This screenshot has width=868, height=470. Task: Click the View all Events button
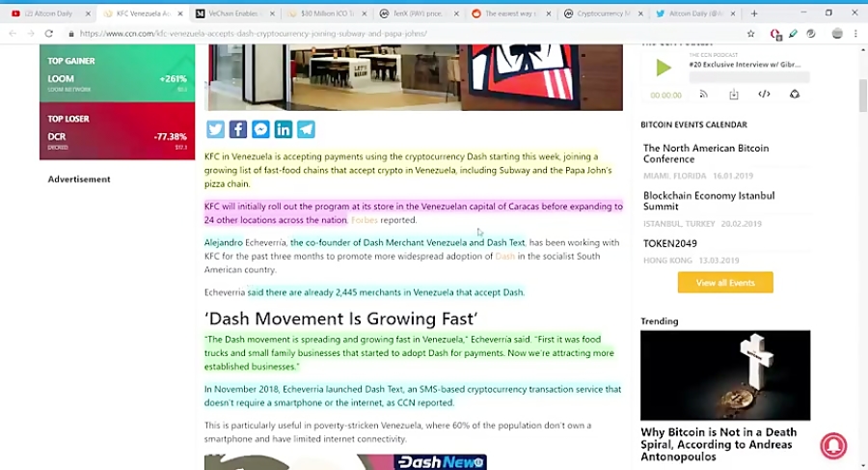click(x=725, y=283)
